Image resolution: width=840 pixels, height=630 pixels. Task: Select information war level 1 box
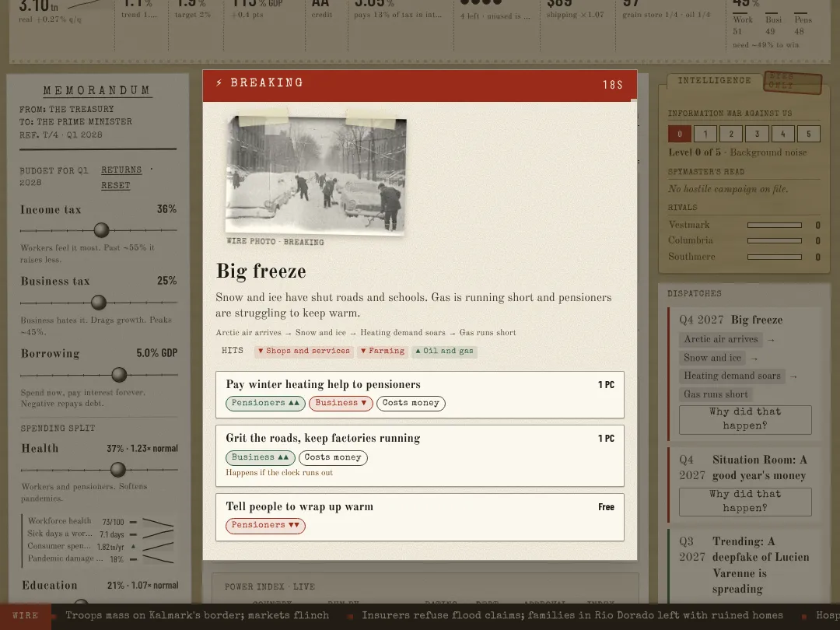click(705, 134)
